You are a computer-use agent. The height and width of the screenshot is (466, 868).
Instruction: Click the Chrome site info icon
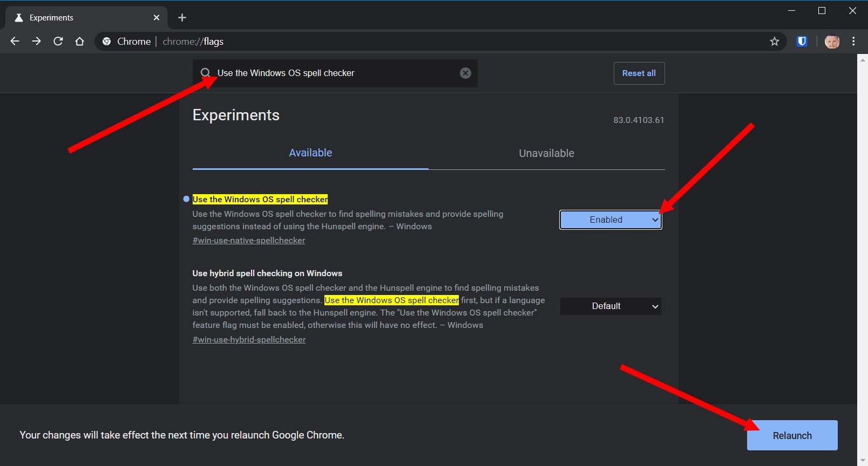tap(107, 41)
